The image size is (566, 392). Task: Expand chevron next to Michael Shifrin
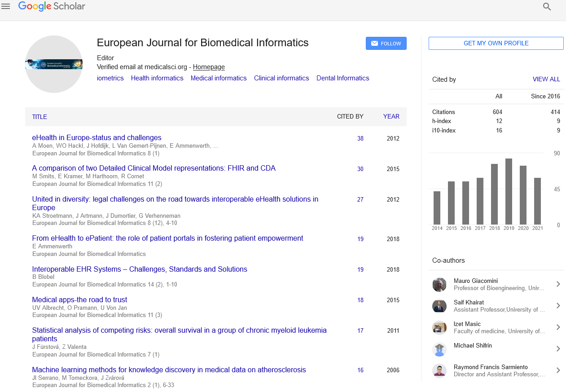tap(558, 349)
